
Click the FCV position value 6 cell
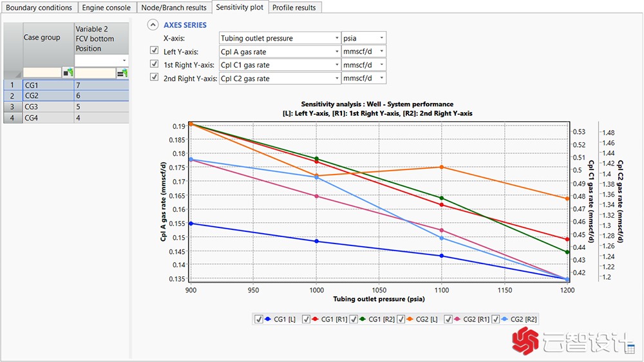(102, 96)
